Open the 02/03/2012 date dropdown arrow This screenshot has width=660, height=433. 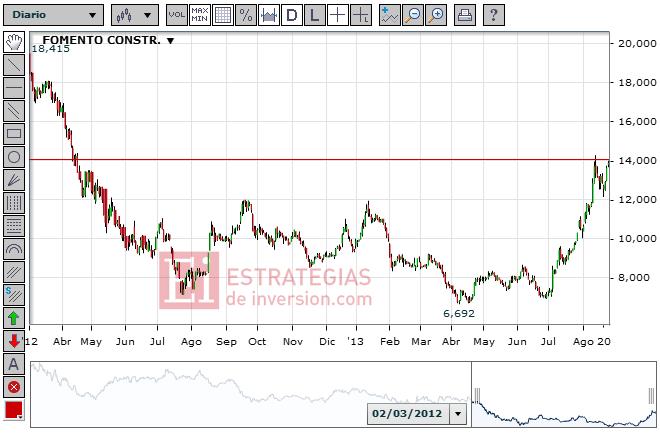coord(458,414)
